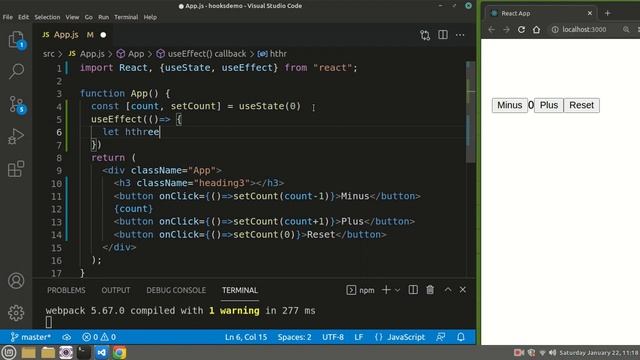Open editor More Actions ellipsis
640x360 pixels.
point(460,35)
